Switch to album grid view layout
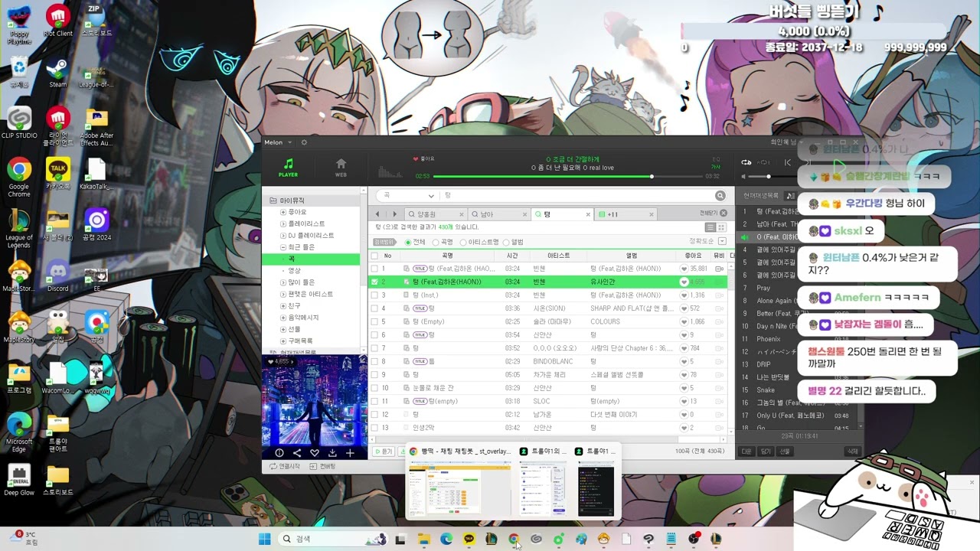980x551 pixels. pyautogui.click(x=720, y=227)
